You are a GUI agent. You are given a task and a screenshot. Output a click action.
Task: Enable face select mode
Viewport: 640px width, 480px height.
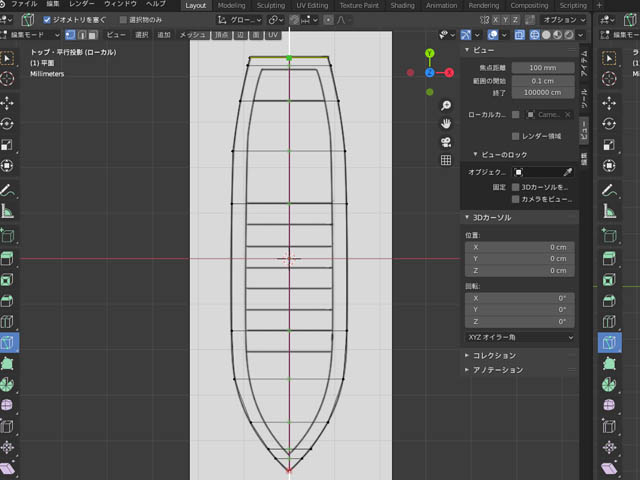[93, 35]
